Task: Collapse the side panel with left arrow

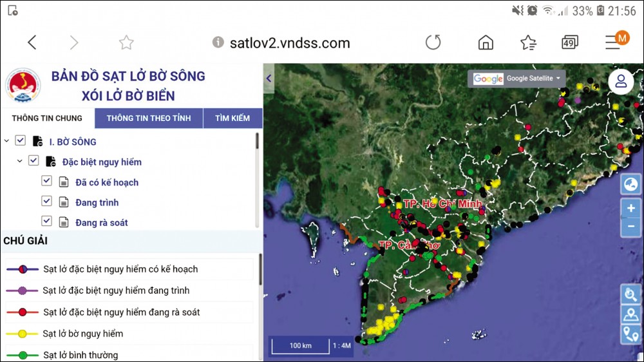Action: 269,79
